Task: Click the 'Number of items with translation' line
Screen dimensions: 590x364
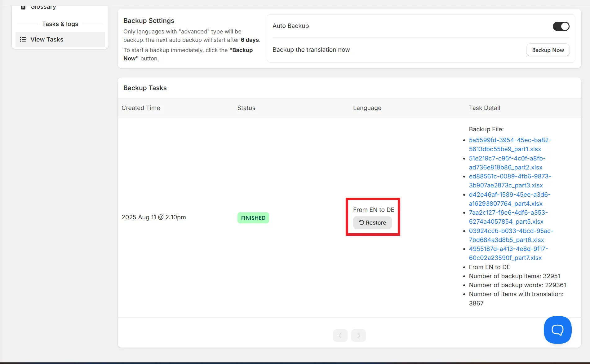Action: coord(516,299)
